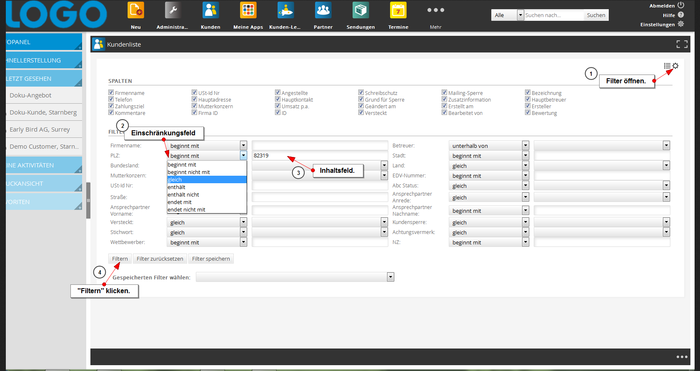700x371 pixels.
Task: Toggle fullscreen for Kundenliste panel
Action: (682, 44)
